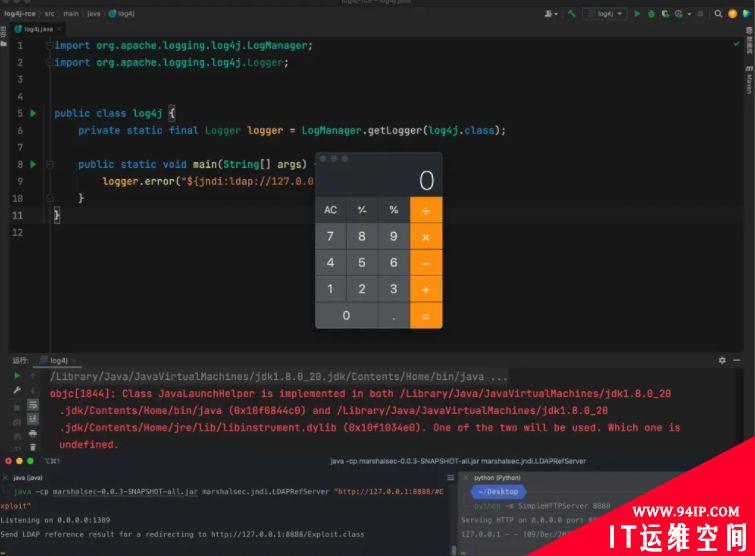Click the terminal window's green zoom button
The height and width of the screenshot is (556, 755).
[30, 461]
